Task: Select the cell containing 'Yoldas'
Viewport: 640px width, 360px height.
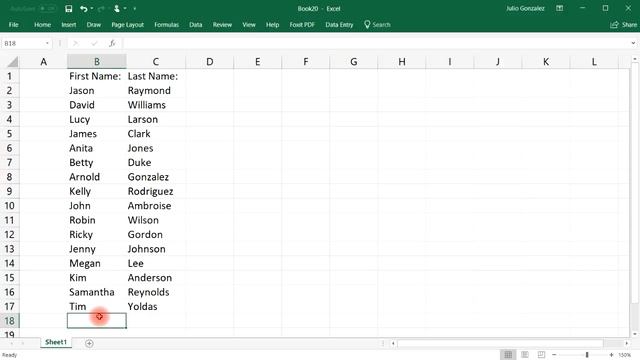Action: coord(156,307)
